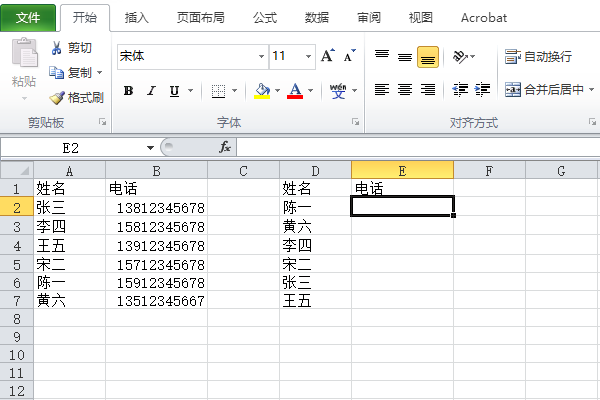This screenshot has width=600, height=400.
Task: Click cell A4 containing 王五
Action: point(69,246)
